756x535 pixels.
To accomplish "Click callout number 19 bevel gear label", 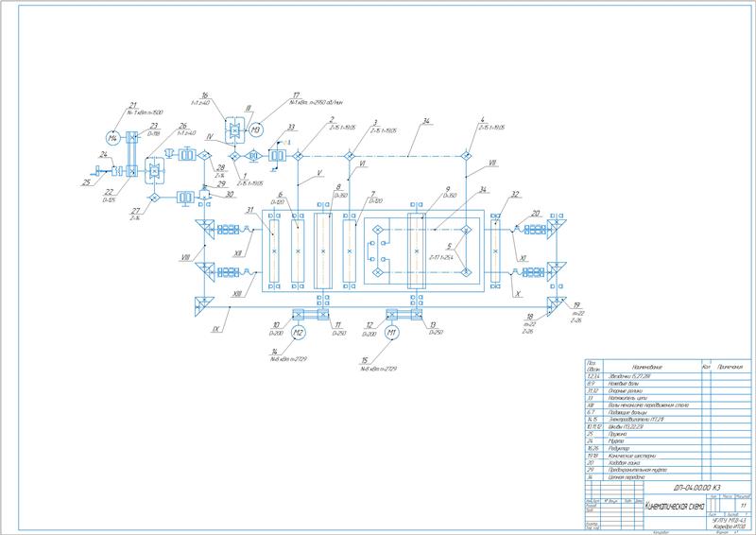I will coord(576,306).
